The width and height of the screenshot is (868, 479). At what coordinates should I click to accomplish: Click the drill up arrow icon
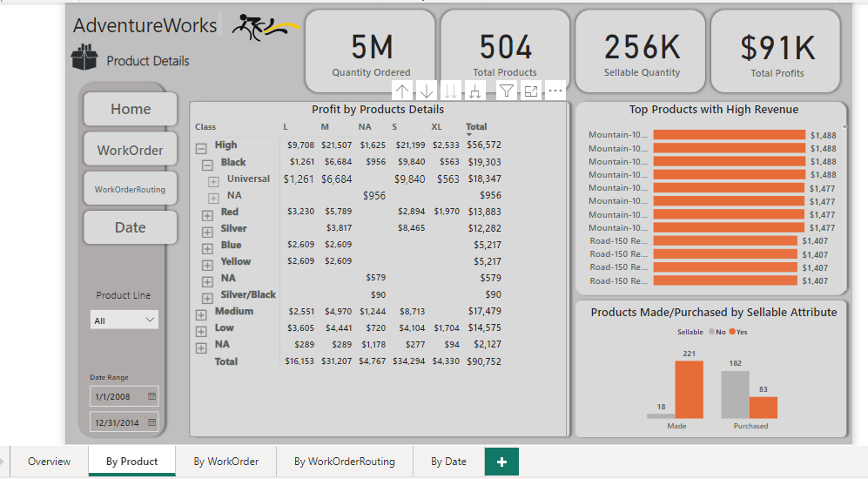coord(402,91)
